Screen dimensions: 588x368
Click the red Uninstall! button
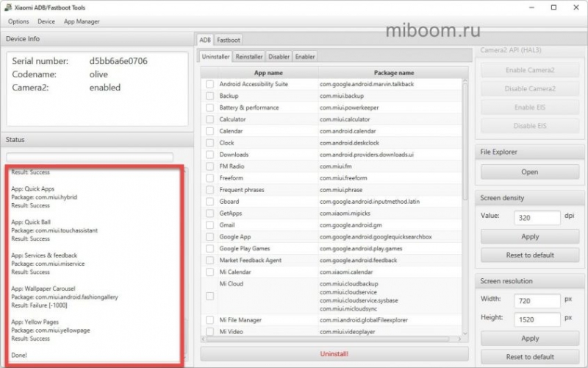pos(334,354)
